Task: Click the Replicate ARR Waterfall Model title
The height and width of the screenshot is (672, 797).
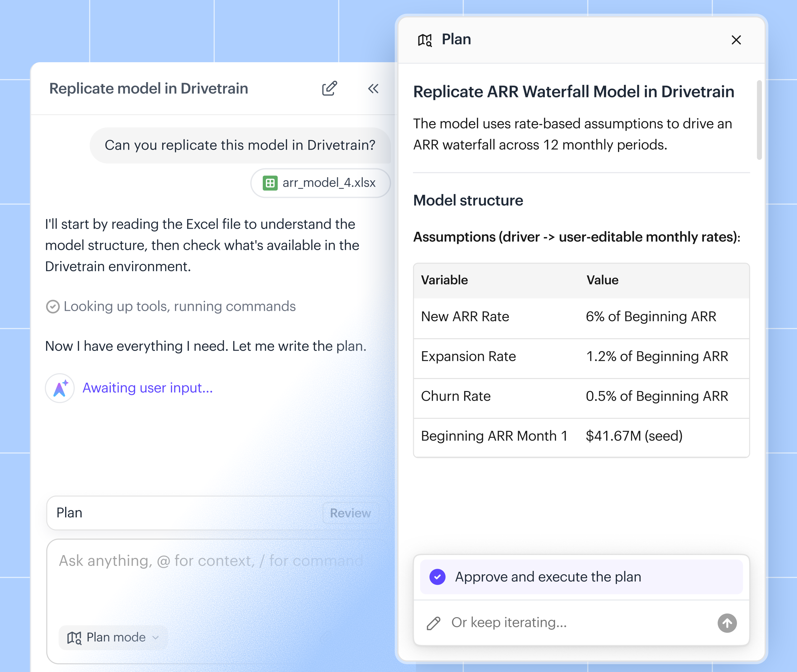Action: (x=574, y=92)
